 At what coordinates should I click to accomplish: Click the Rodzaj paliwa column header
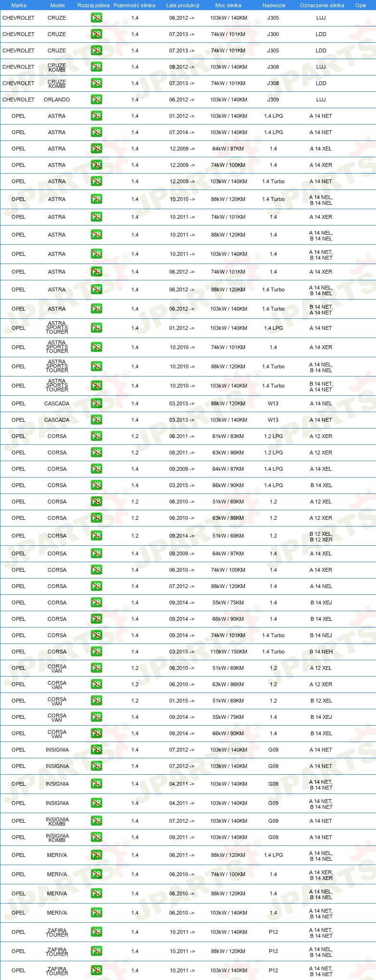(93, 5)
